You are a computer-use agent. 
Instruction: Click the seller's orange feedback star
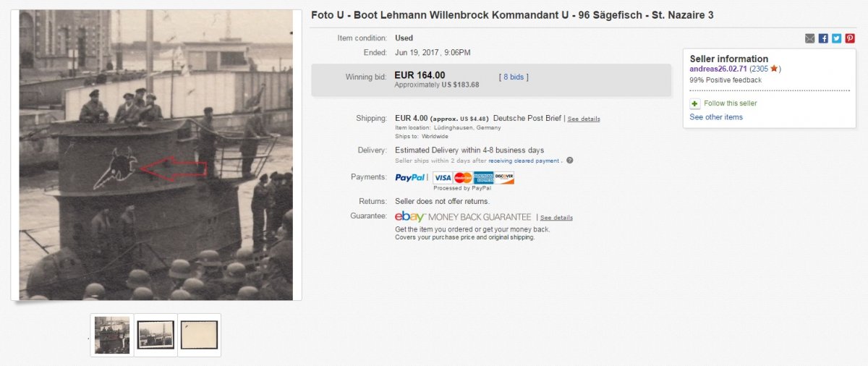click(x=774, y=69)
